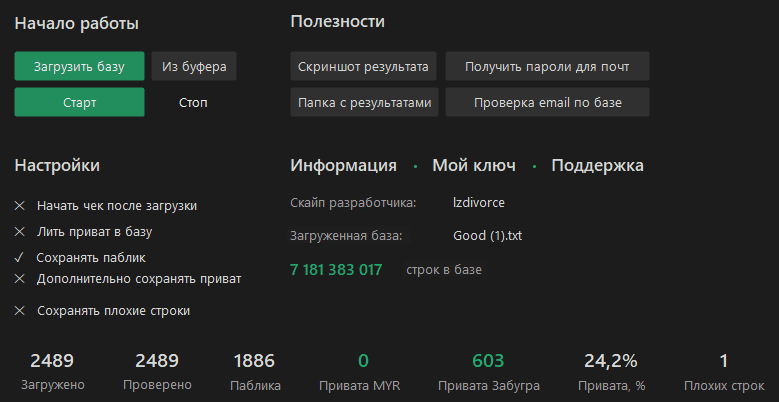The image size is (779, 402).
Task: Enable Начать чек после загрузки
Action: tap(106, 206)
